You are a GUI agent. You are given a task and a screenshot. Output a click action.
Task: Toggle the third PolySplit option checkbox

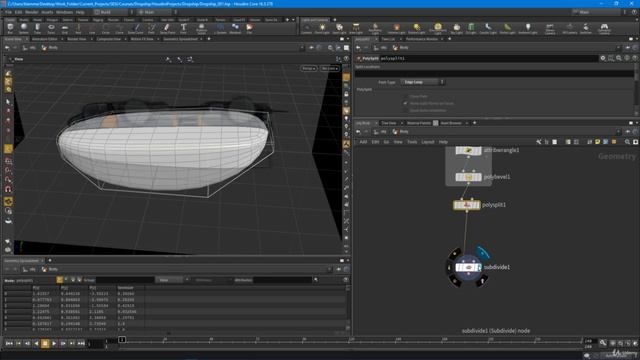click(406, 110)
